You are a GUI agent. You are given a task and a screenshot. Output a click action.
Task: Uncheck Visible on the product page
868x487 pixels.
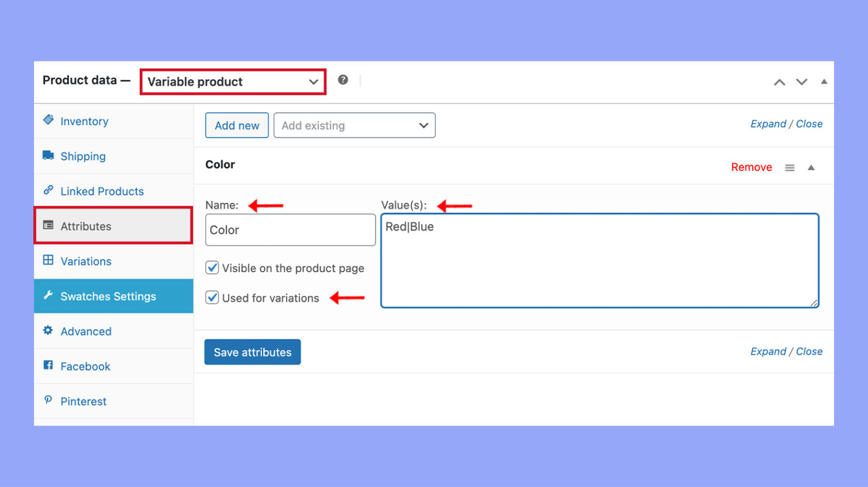coord(212,267)
